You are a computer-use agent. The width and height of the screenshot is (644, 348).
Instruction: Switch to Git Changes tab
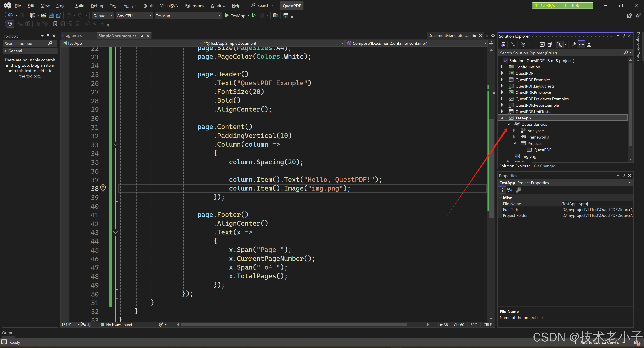click(x=545, y=166)
